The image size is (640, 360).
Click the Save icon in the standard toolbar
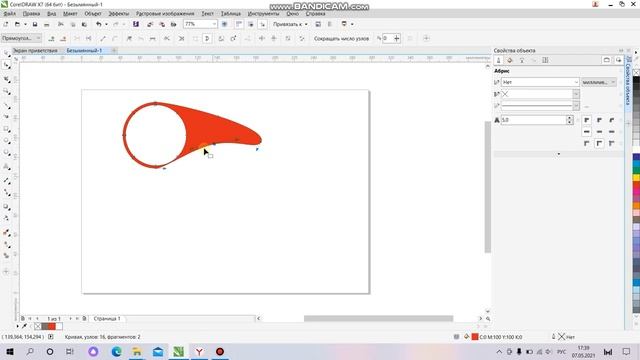pos(35,24)
